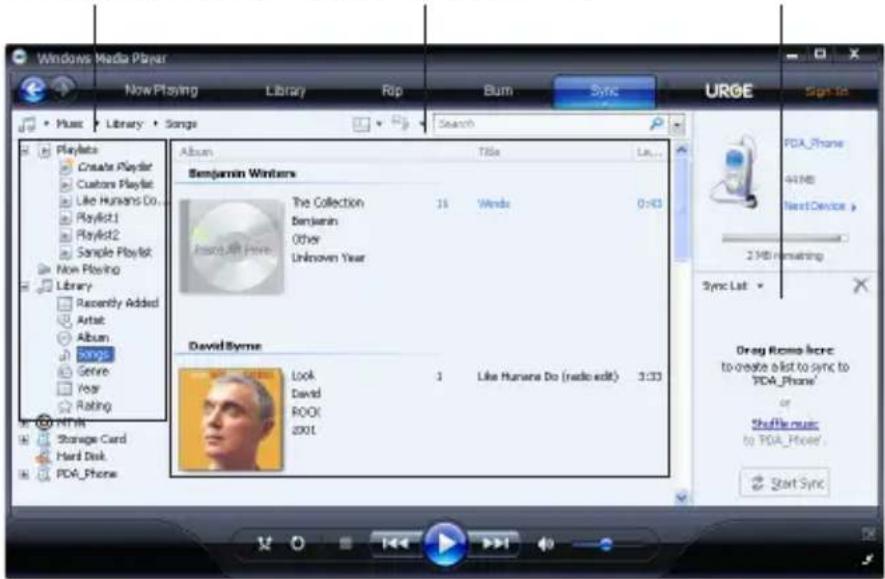The image size is (885, 579).
Task: Open the URGE store tab
Action: (729, 91)
